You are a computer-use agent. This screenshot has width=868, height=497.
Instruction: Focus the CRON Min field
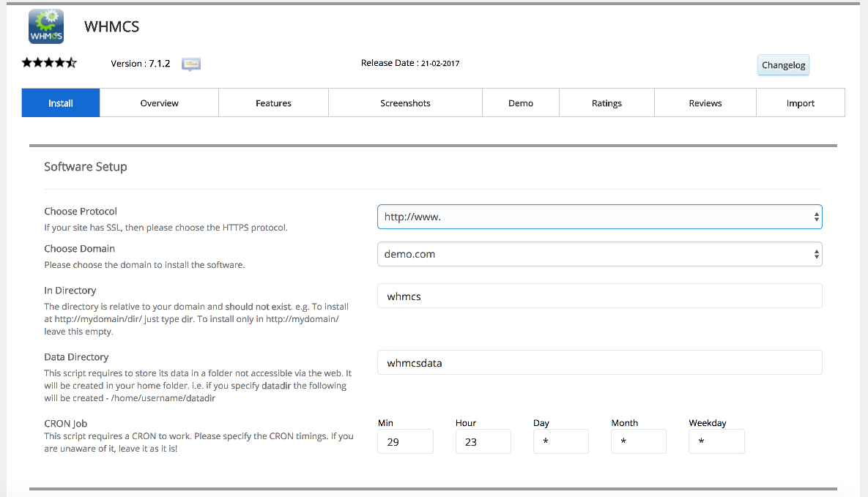pos(405,441)
